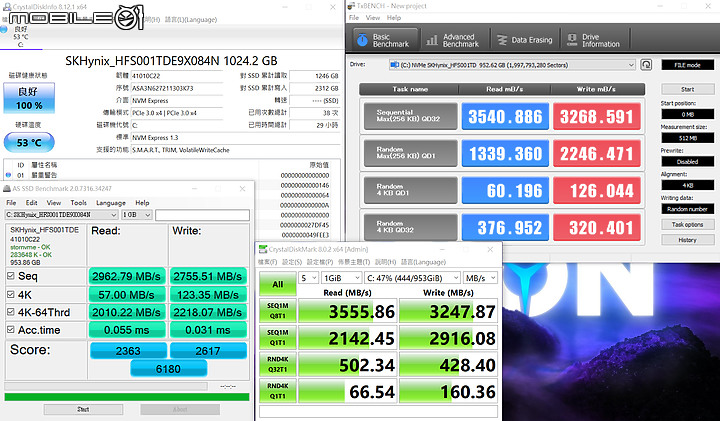
Task: Open AS SSD Edit menu
Action: 31,202
